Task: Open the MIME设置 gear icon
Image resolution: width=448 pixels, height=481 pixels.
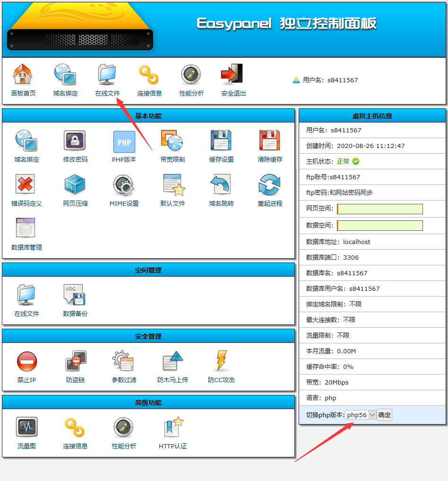Action: pos(124,185)
